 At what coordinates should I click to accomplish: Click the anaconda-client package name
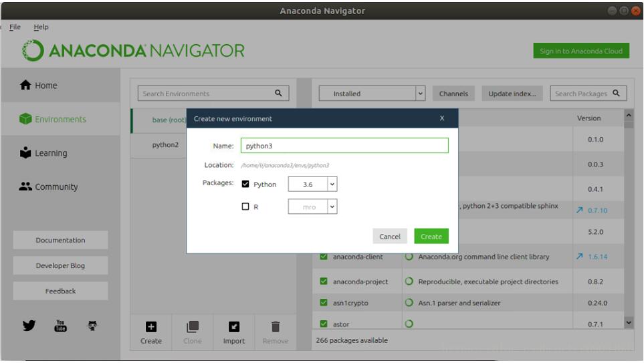pyautogui.click(x=358, y=257)
